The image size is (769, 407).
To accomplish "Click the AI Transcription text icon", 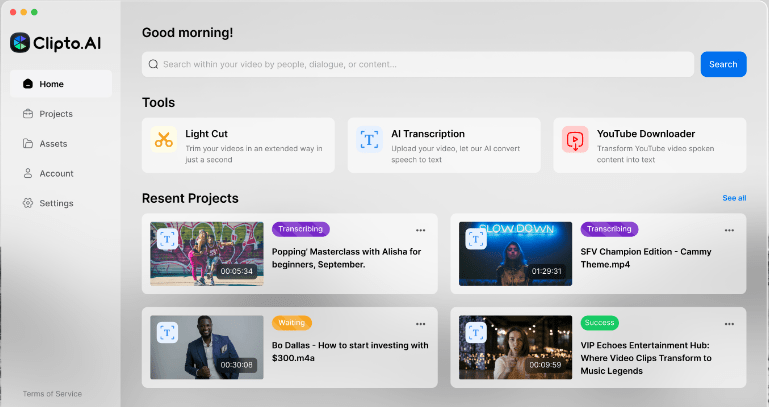I will click(369, 139).
